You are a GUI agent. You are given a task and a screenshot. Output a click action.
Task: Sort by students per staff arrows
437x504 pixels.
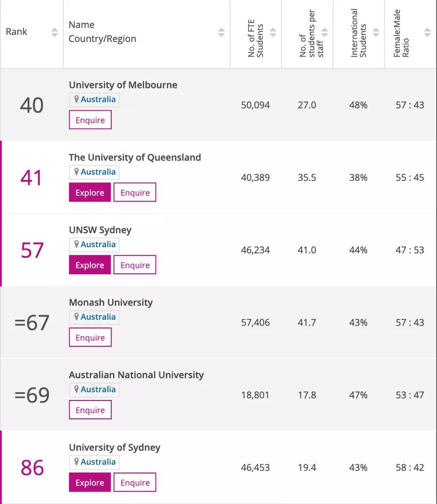[x=325, y=32]
